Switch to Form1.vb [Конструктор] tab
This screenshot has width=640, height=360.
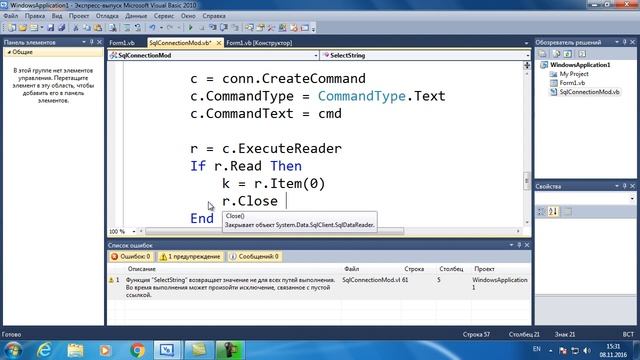[259, 43]
